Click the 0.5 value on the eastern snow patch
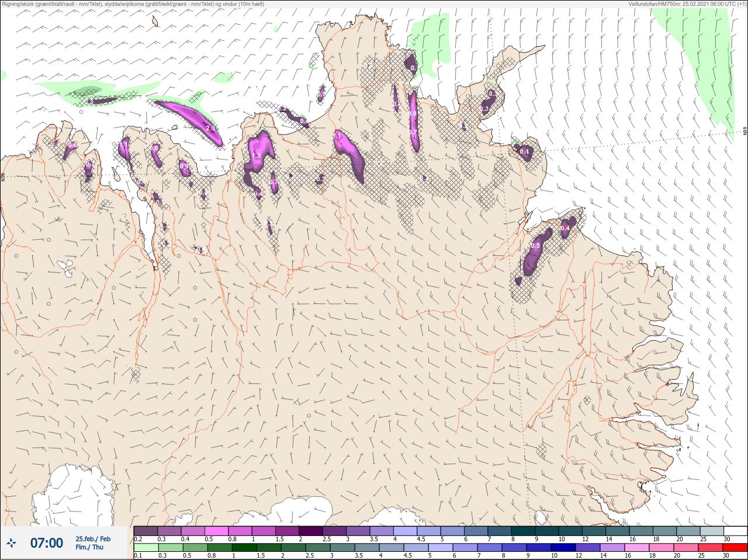 point(536,246)
